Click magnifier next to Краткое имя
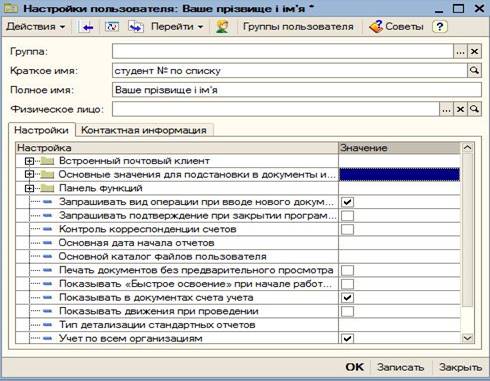Viewport: 490px width, 381px height. click(x=474, y=71)
